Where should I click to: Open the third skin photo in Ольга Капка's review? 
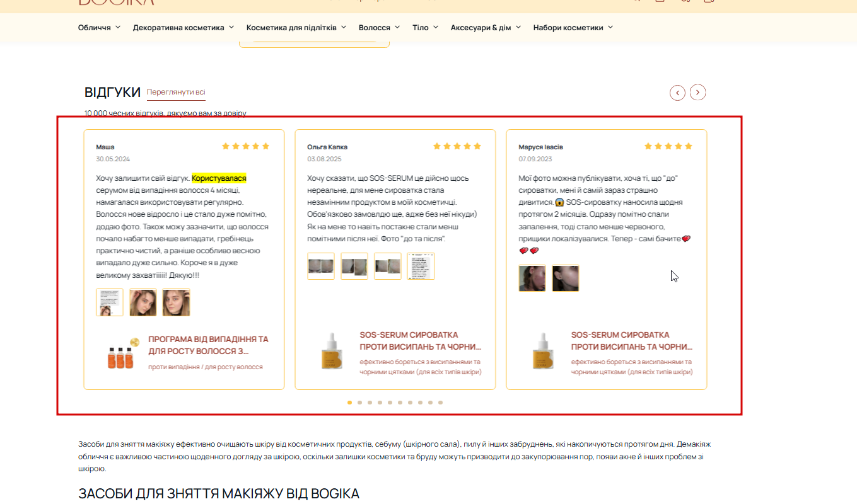tap(388, 266)
